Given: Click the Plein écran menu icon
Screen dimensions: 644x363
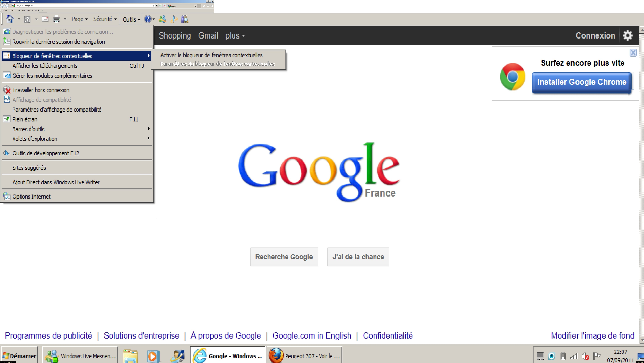Looking at the screenshot, I should [7, 119].
